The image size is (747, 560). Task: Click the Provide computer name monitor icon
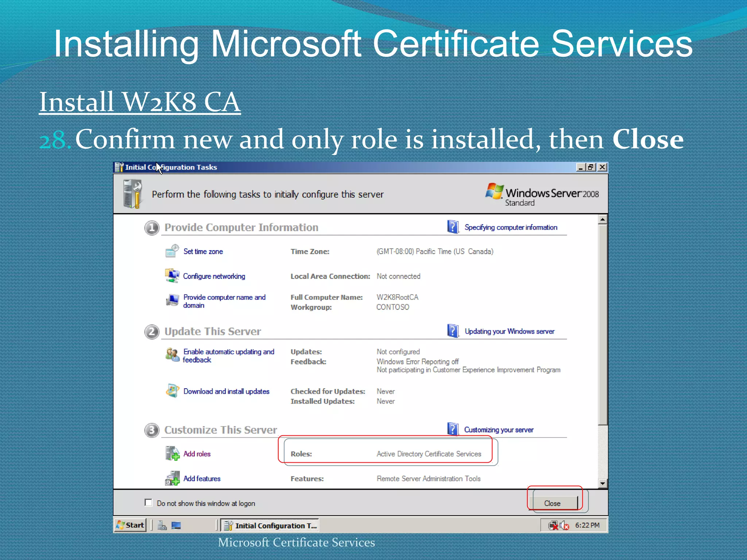(172, 300)
